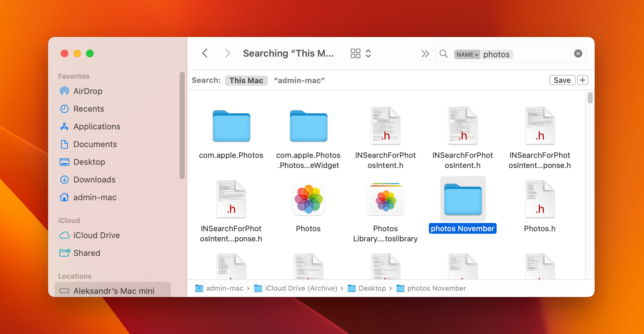Click the magnifying glass search icon

443,54
